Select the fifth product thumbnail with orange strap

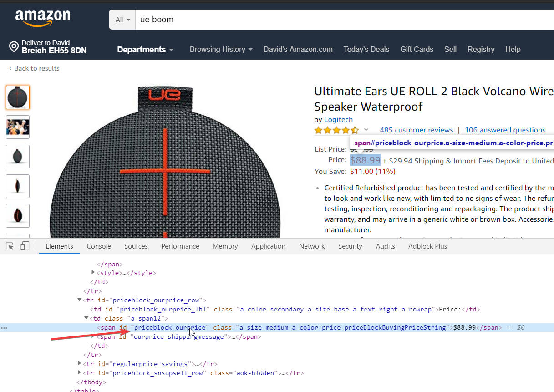pos(18,216)
